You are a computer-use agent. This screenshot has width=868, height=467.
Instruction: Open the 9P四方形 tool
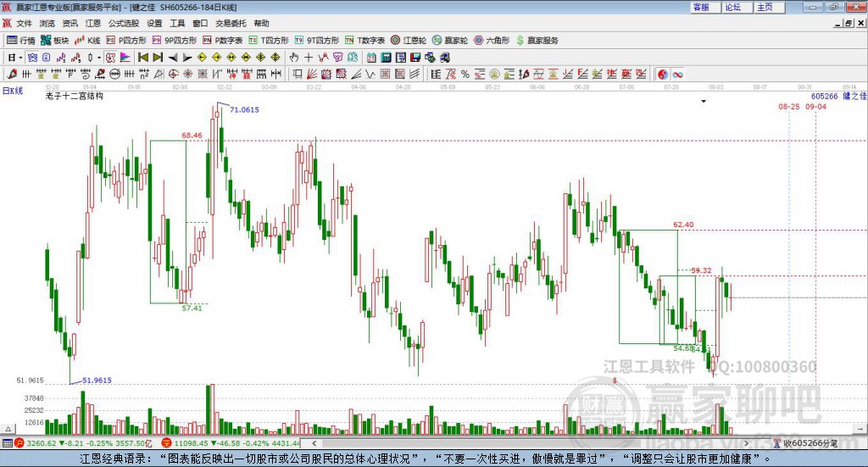(175, 41)
